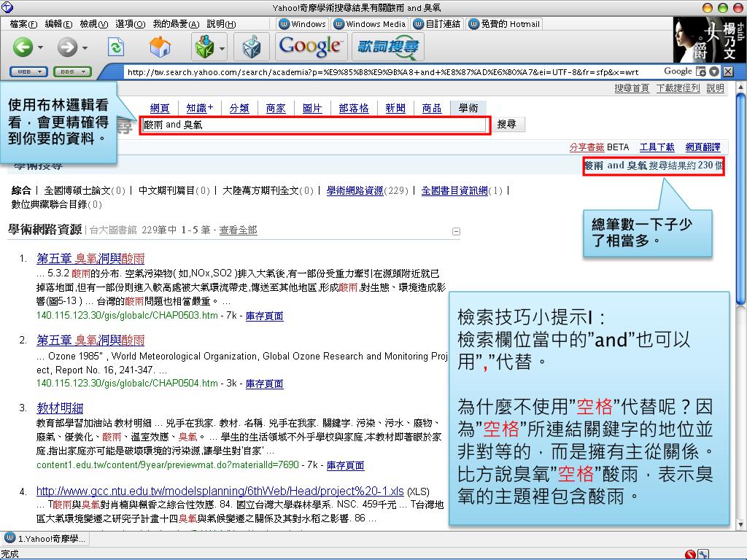Open the 我的最愛(A) menu
Image resolution: width=747 pixels, height=560 pixels.
pos(176,24)
